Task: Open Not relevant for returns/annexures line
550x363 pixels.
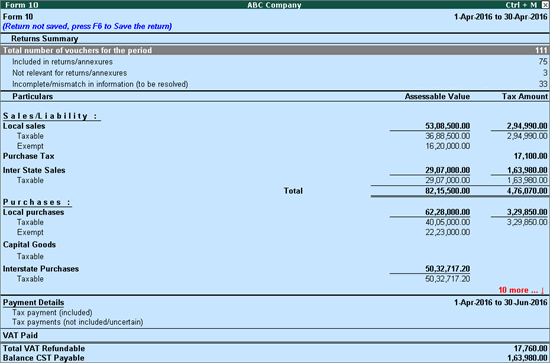Action: [x=275, y=73]
